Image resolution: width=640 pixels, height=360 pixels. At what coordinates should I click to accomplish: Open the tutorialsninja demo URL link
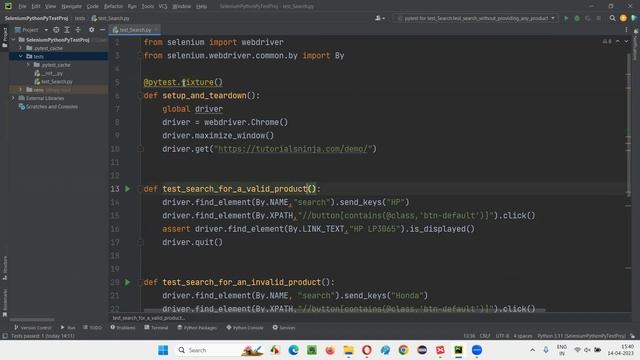pos(293,149)
